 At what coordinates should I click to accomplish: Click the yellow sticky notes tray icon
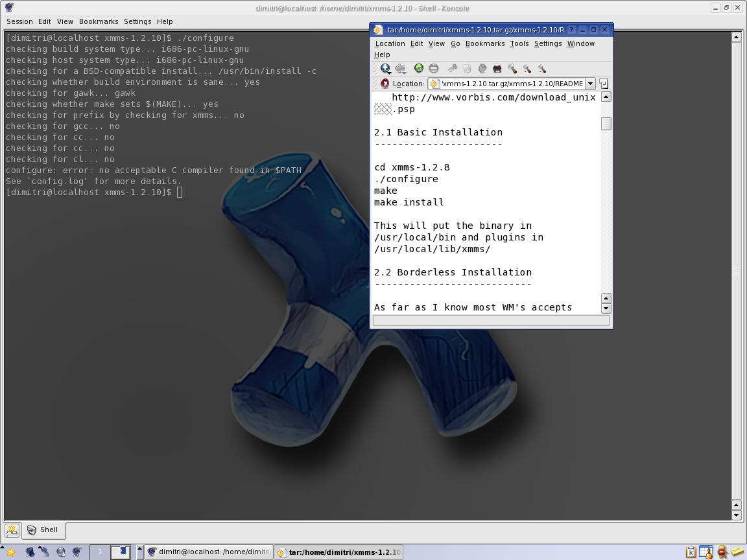(737, 552)
